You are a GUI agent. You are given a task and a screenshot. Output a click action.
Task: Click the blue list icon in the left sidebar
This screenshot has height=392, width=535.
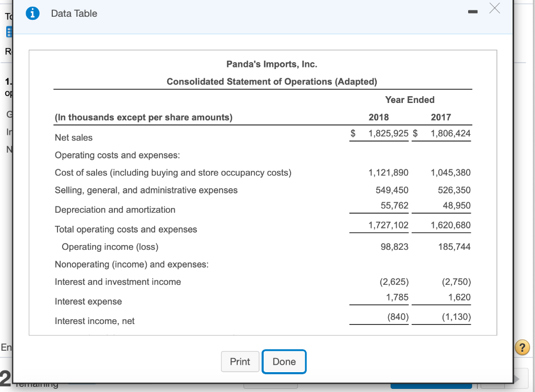(x=7, y=32)
